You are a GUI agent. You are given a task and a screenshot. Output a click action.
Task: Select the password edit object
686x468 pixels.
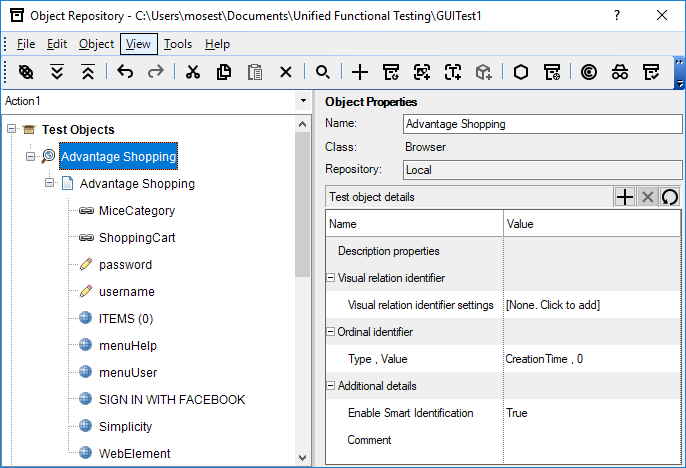pyautogui.click(x=125, y=265)
